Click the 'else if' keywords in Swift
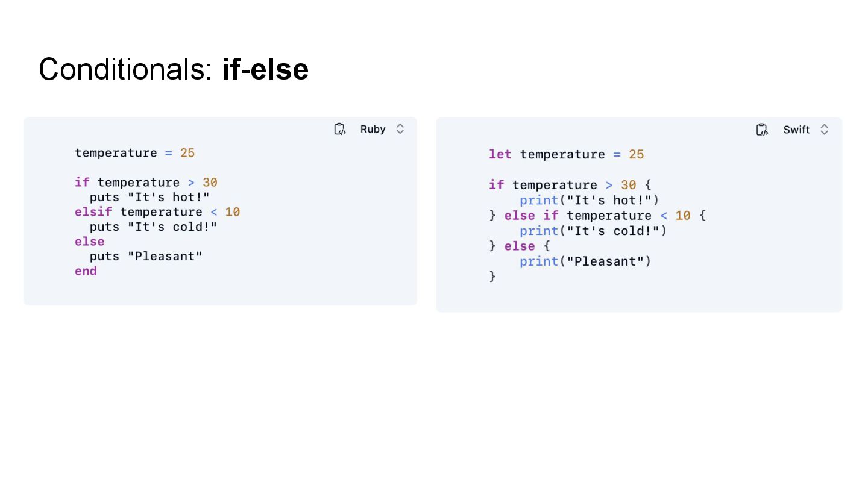Image resolution: width=868 pixels, height=488 pixels. pos(531,216)
